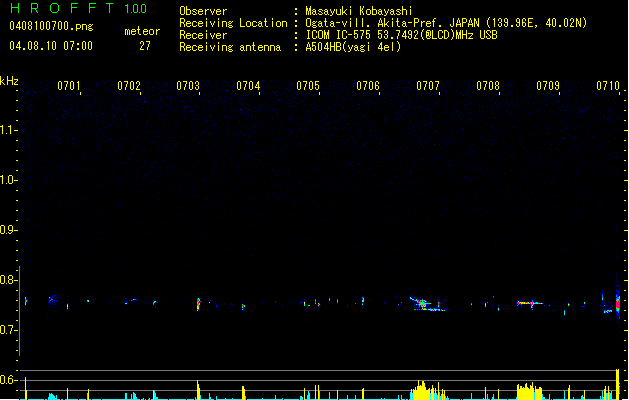Click the 0708 time marker
The height and width of the screenshot is (400, 629).
coord(488,85)
